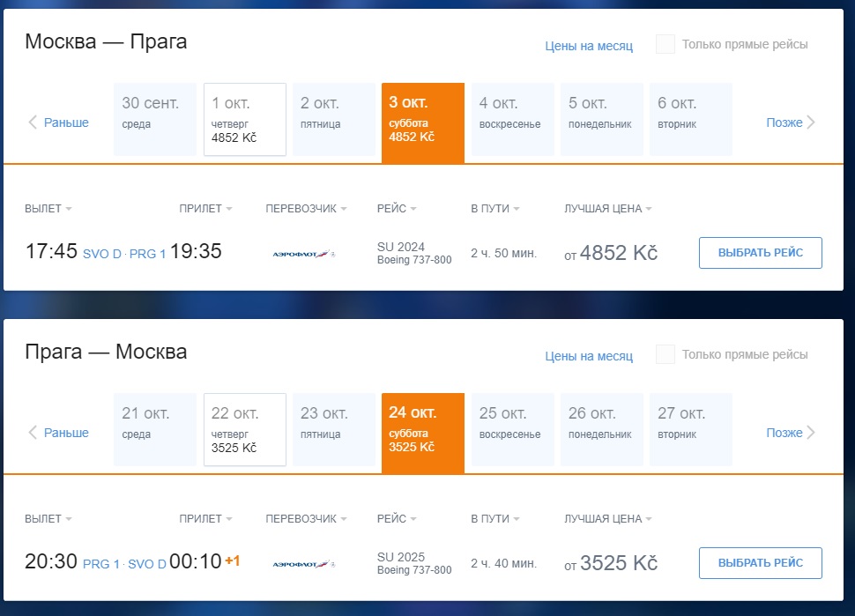Enable Только прямые рейсы for Прага — Москва

click(665, 354)
